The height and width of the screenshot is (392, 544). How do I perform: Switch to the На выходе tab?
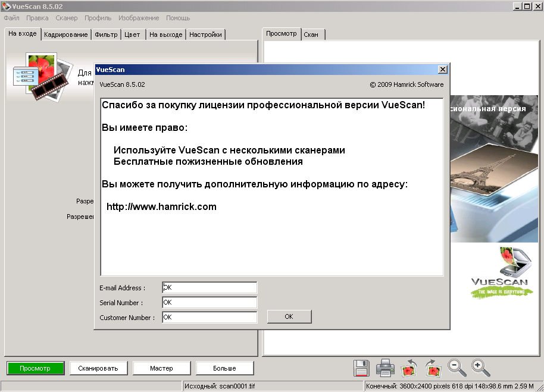(x=166, y=35)
